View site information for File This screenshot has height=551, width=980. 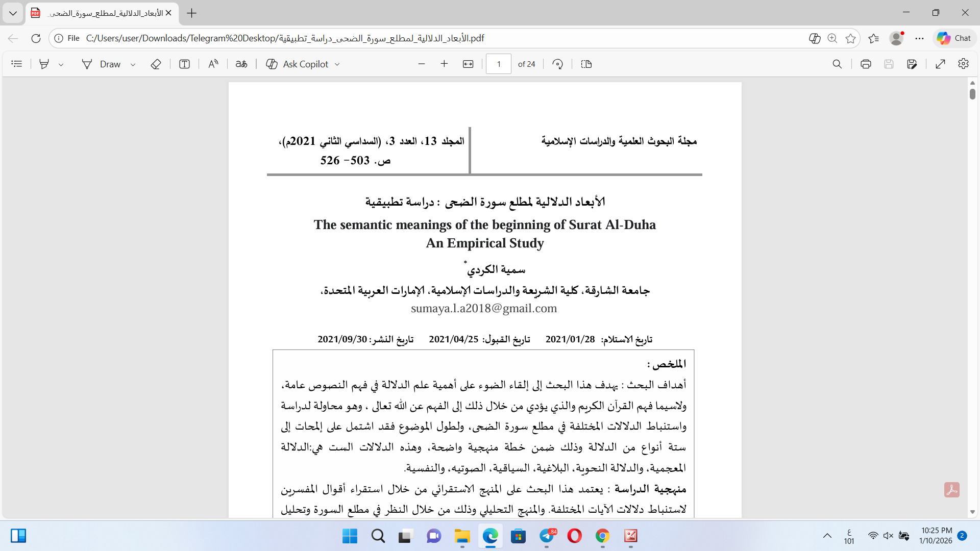coord(67,38)
